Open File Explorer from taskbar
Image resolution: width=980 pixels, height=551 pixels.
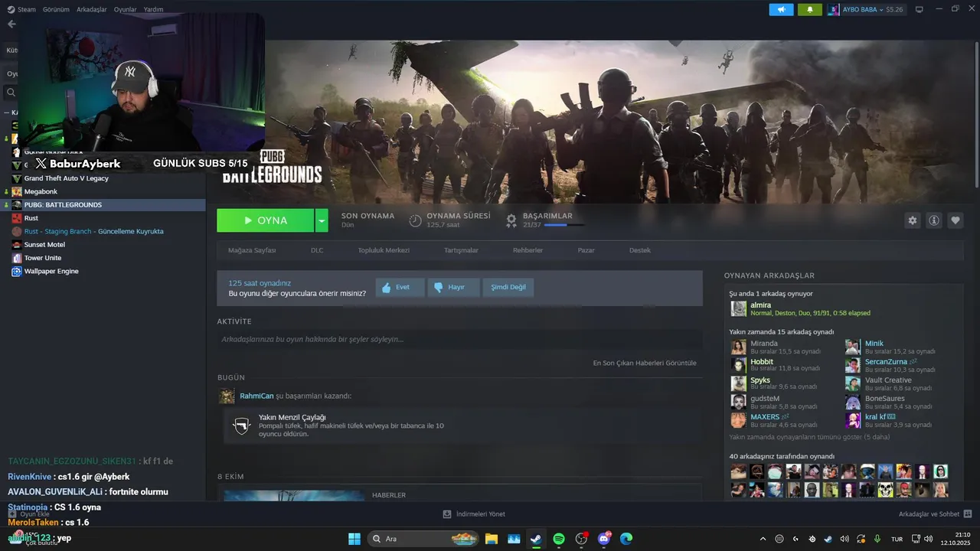491,539
